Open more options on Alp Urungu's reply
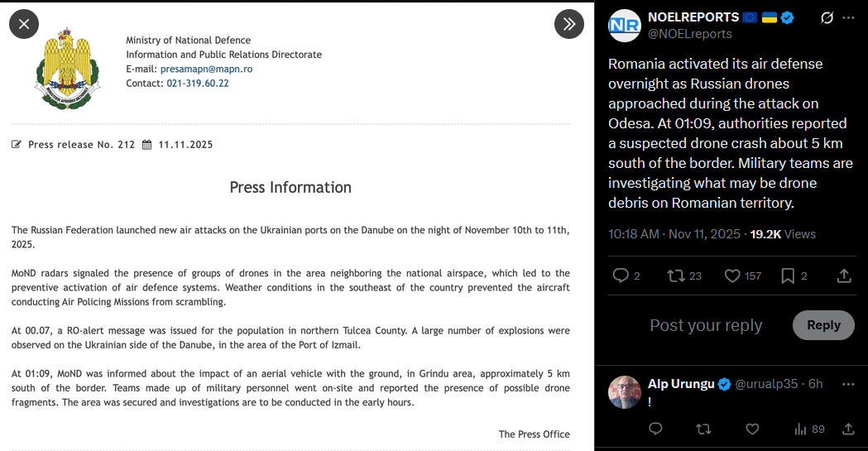Screen dimensions: 868x451 click(x=848, y=384)
